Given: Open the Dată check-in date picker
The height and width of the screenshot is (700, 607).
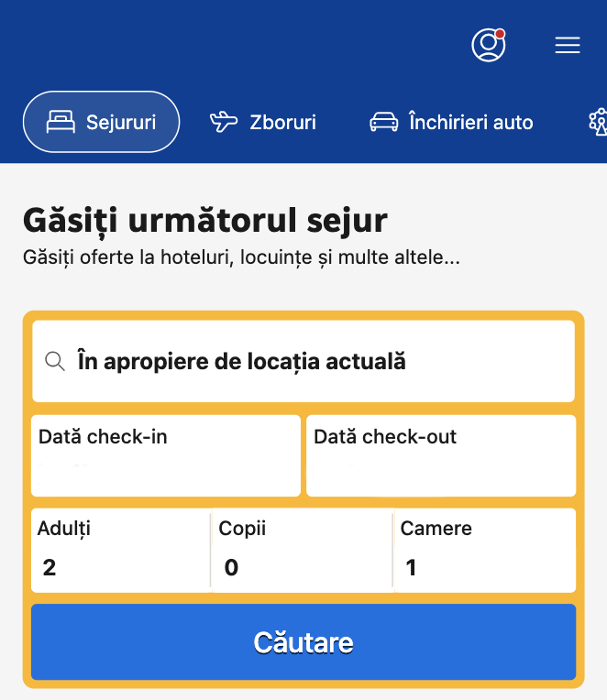Looking at the screenshot, I should (x=166, y=455).
